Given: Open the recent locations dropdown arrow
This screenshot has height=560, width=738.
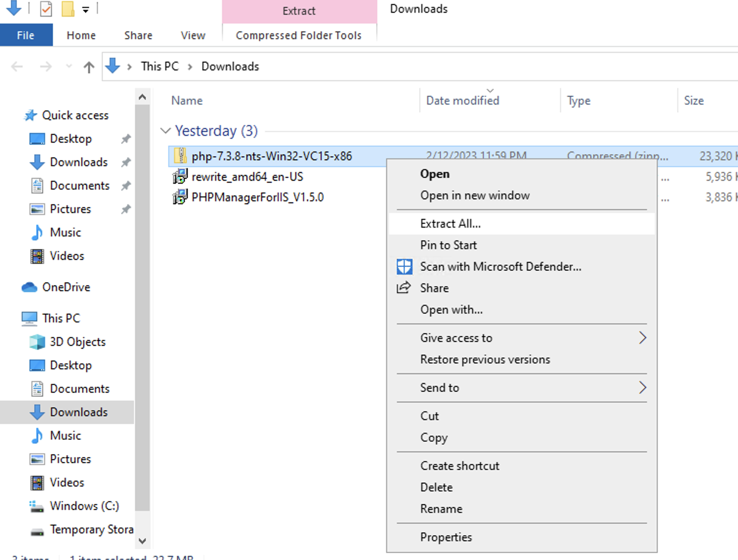Looking at the screenshot, I should (69, 66).
